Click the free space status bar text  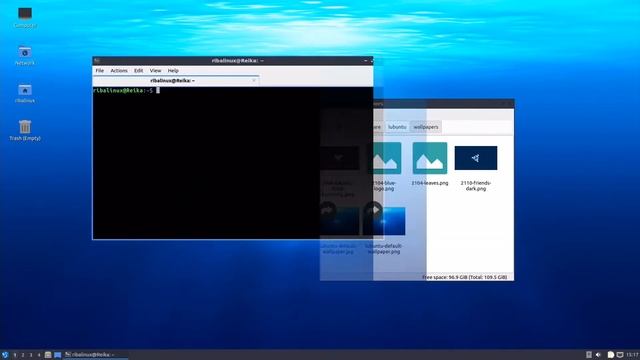(464, 277)
